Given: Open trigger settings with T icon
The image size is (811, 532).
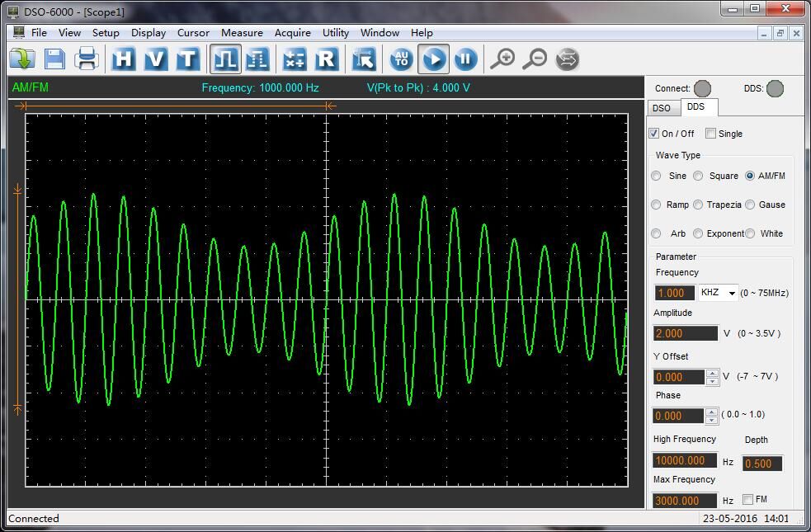Looking at the screenshot, I should pos(188,59).
